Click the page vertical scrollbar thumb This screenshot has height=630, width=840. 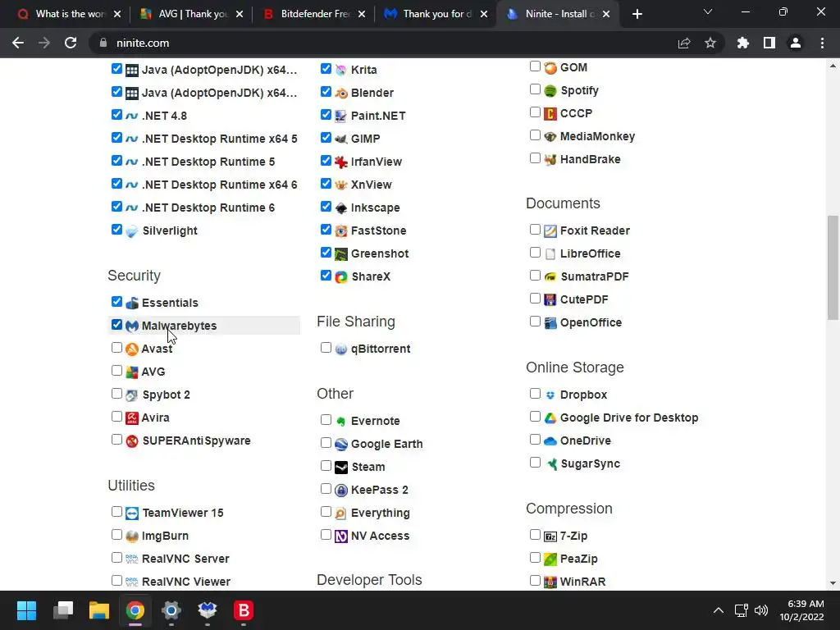pos(833,268)
